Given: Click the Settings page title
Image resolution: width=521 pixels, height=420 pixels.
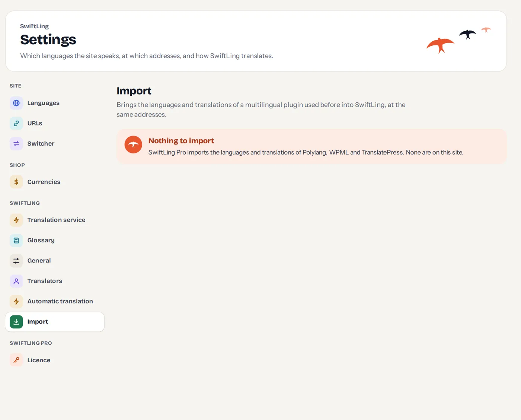Looking at the screenshot, I should click(48, 39).
